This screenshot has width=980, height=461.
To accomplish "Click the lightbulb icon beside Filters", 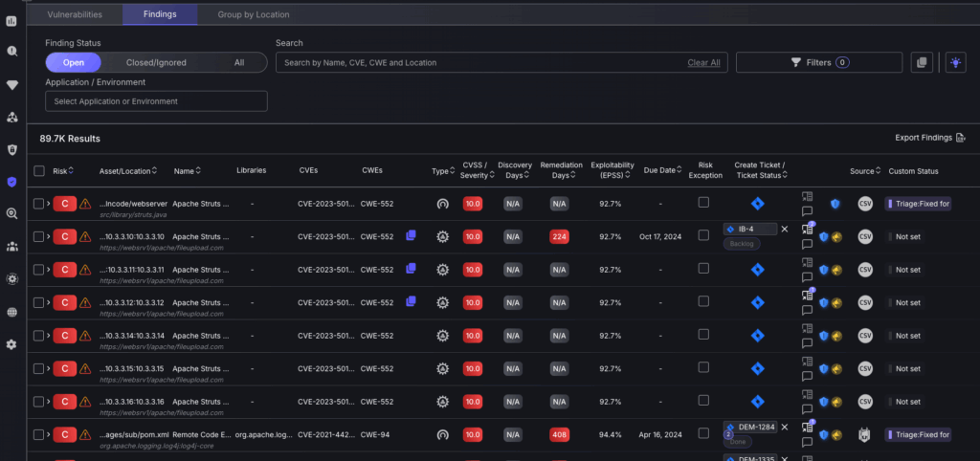I will pyautogui.click(x=955, y=62).
